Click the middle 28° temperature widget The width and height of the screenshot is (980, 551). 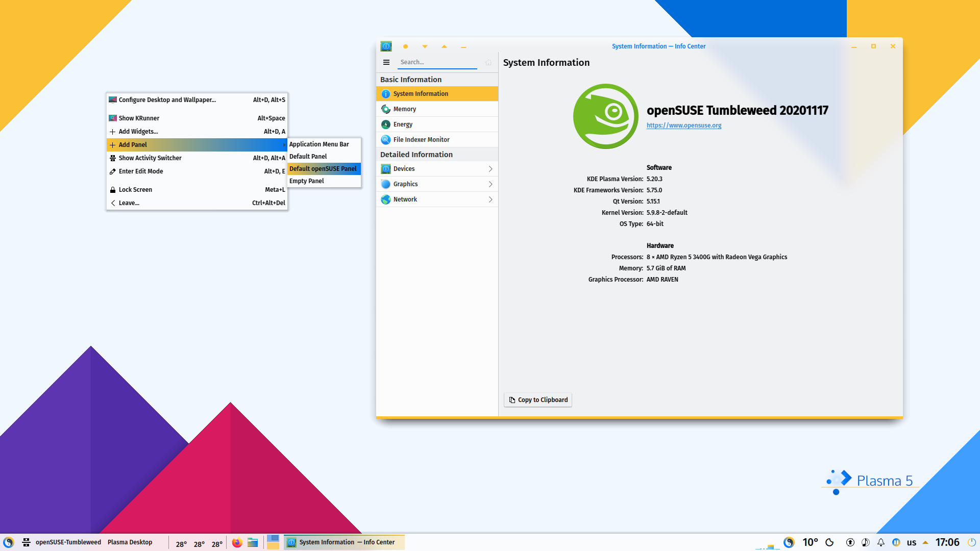point(199,544)
